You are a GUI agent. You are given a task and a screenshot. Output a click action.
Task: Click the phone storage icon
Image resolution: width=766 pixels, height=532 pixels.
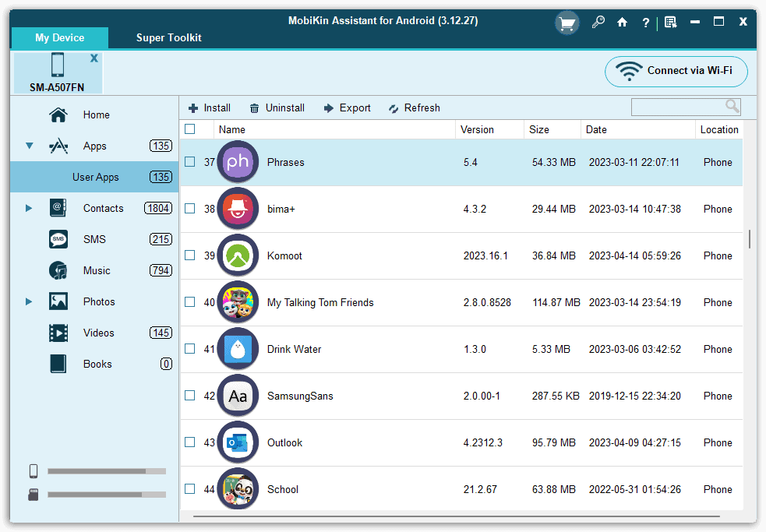[x=34, y=471]
